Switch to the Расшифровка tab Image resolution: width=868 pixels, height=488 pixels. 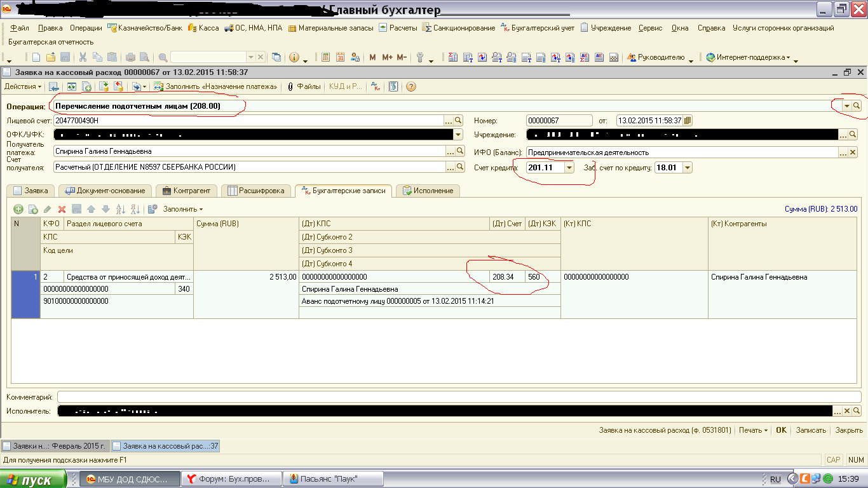click(259, 191)
